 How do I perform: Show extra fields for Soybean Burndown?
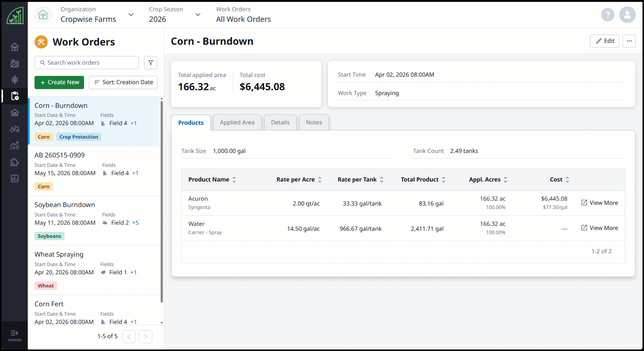135,223
